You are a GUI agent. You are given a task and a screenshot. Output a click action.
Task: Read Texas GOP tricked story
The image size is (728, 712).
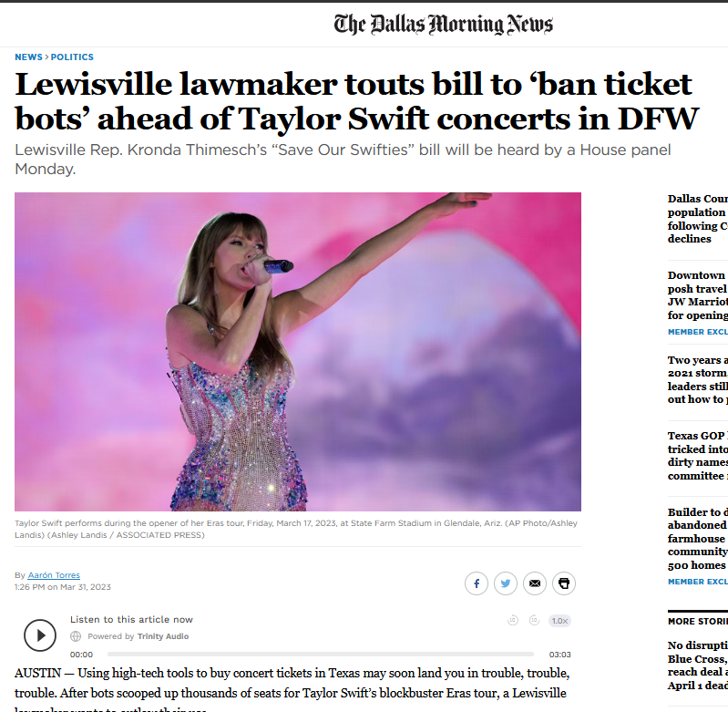tap(697, 456)
